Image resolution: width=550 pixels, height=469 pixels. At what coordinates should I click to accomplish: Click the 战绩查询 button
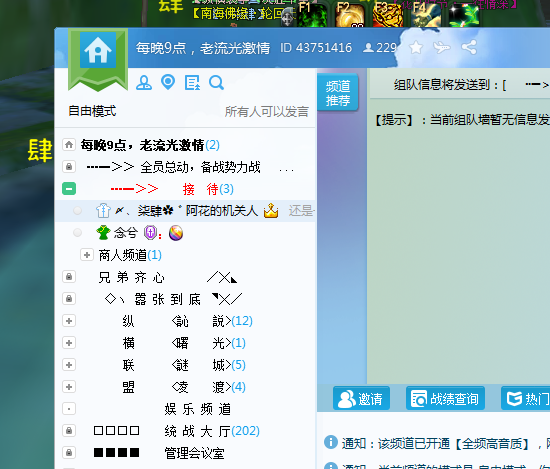[x=445, y=398]
